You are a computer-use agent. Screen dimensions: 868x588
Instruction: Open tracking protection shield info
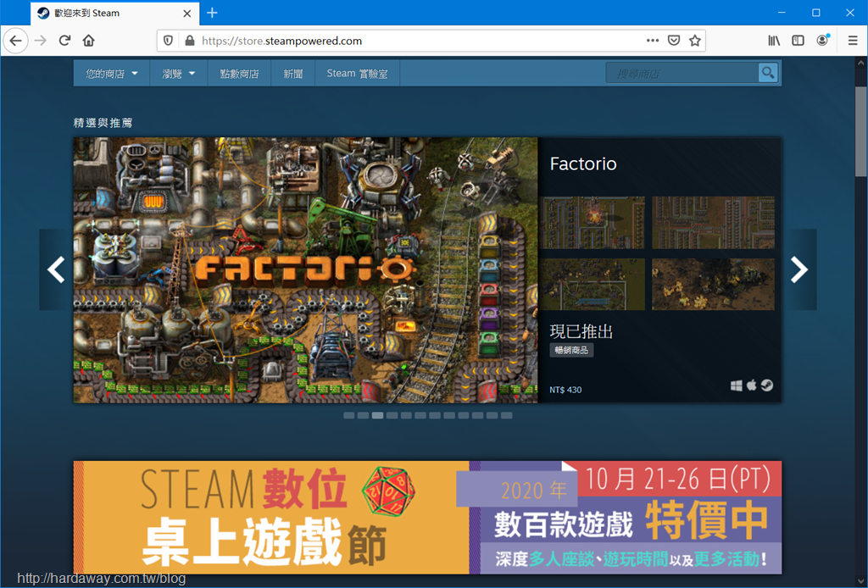(x=169, y=41)
